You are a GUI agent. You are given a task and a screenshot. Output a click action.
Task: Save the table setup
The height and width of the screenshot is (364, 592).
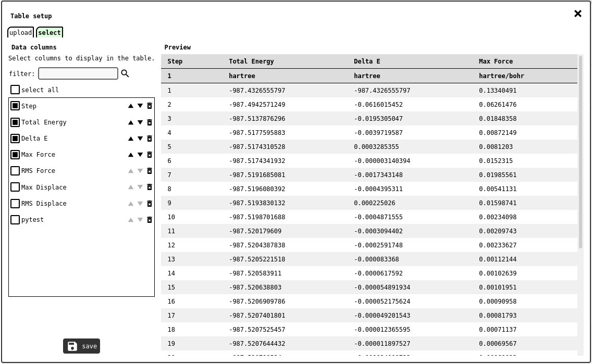click(x=81, y=346)
